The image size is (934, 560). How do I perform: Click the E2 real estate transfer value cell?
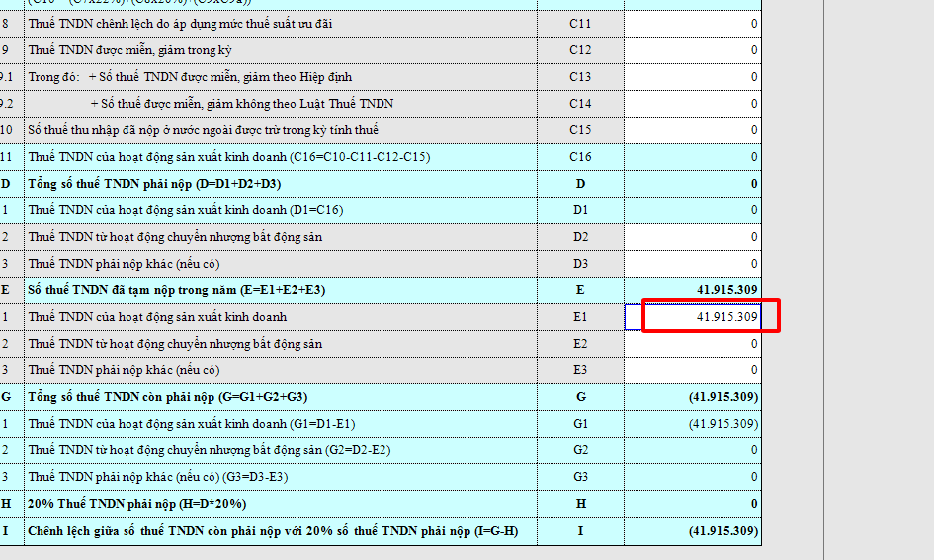[694, 344]
